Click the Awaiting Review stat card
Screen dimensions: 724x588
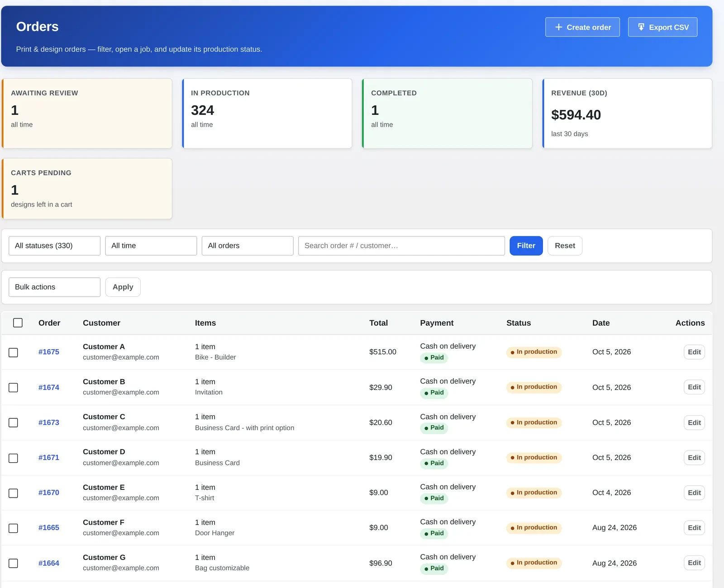(87, 114)
